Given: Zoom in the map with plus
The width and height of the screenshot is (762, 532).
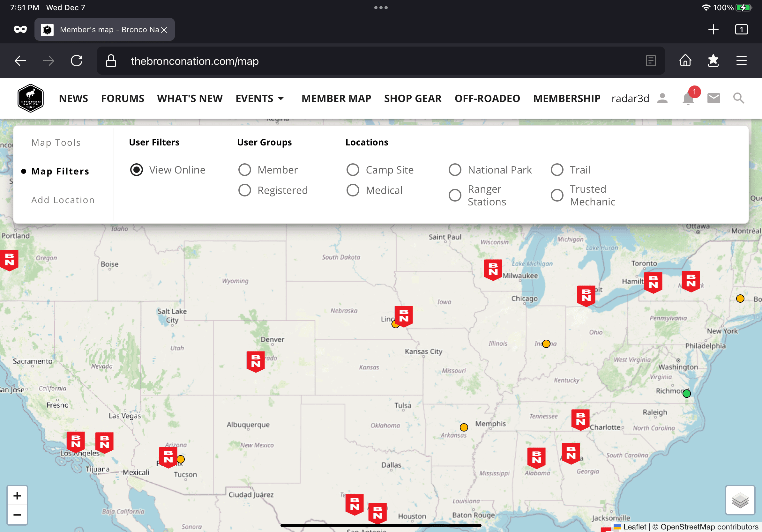Looking at the screenshot, I should (x=17, y=496).
